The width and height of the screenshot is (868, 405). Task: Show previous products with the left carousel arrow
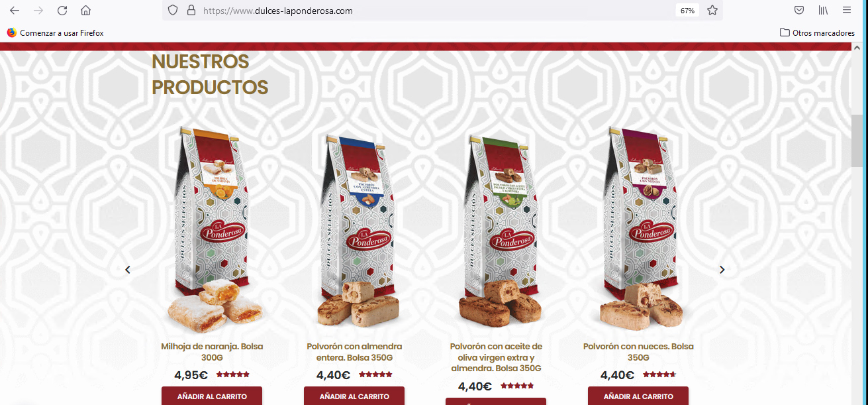(128, 270)
